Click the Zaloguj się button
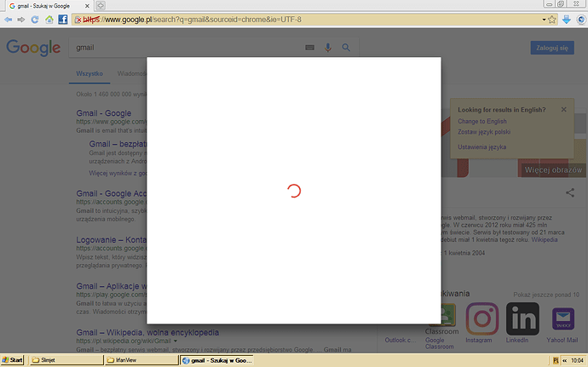This screenshot has height=367, width=588. [552, 48]
